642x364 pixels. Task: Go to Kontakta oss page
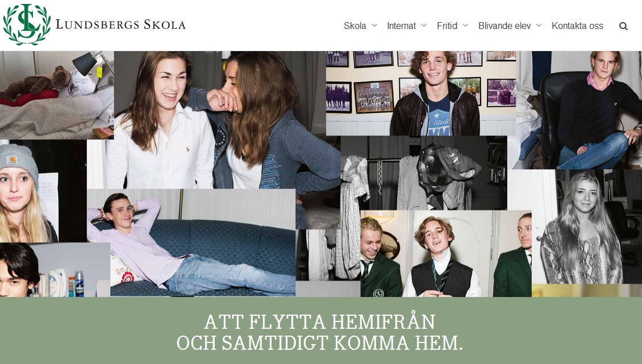point(577,26)
